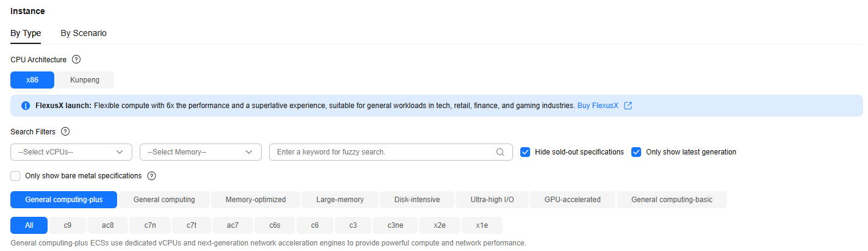Image resolution: width=868 pixels, height=251 pixels.
Task: Pick the x86 architecture option
Action: pyautogui.click(x=32, y=80)
